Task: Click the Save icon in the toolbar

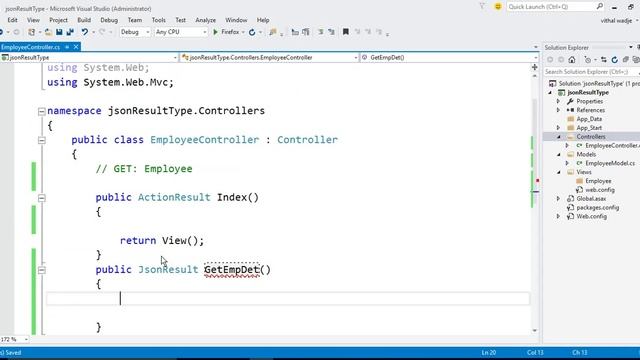Action: pyautogui.click(x=60, y=32)
